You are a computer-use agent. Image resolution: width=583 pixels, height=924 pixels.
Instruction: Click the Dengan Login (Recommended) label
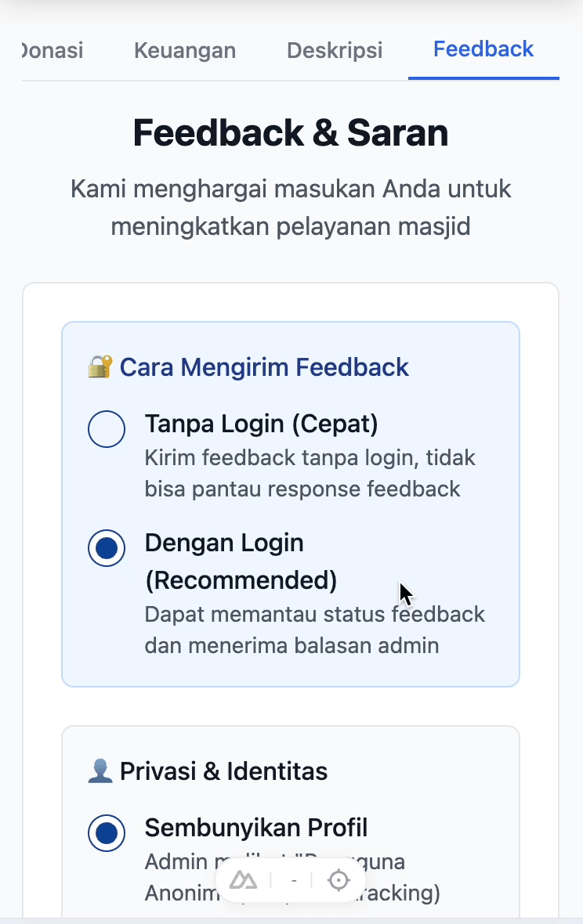tap(241, 561)
